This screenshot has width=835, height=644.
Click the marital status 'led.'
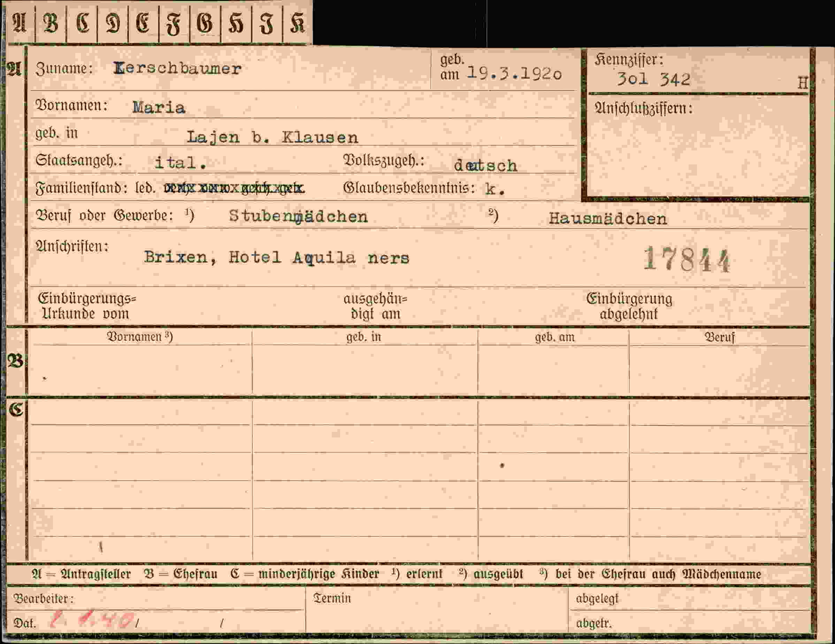pos(145,188)
